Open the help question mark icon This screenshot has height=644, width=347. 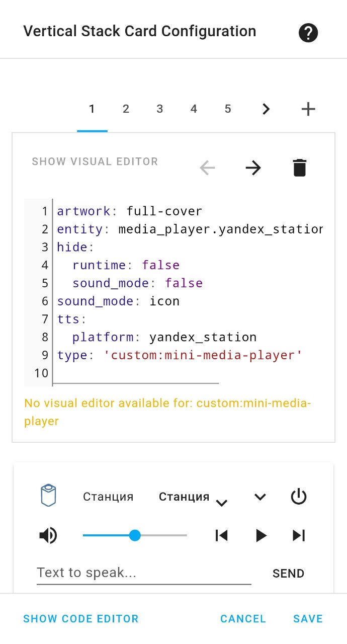click(x=308, y=33)
